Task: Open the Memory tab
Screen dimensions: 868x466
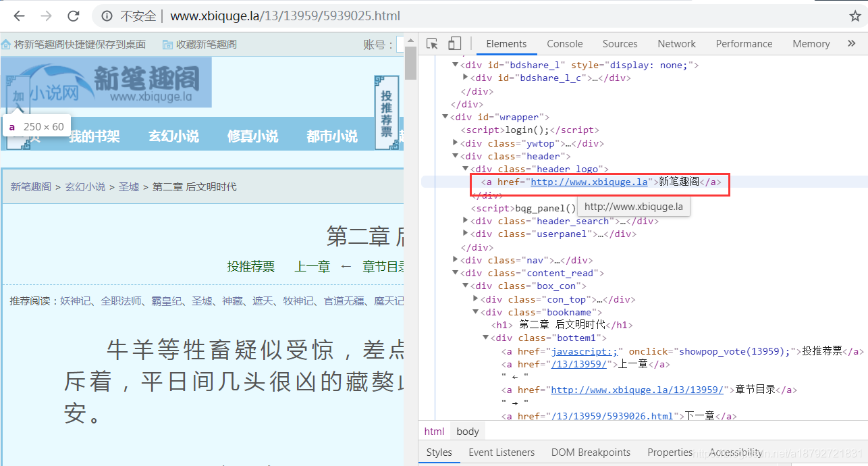Action: pos(811,44)
